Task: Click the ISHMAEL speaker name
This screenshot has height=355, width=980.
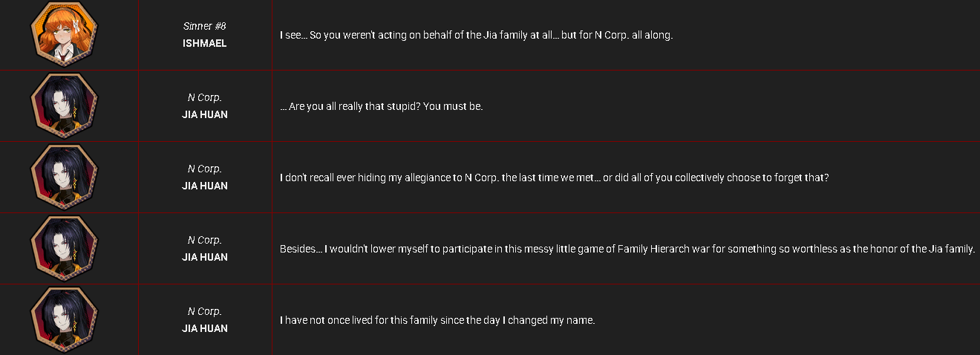Action: click(204, 43)
